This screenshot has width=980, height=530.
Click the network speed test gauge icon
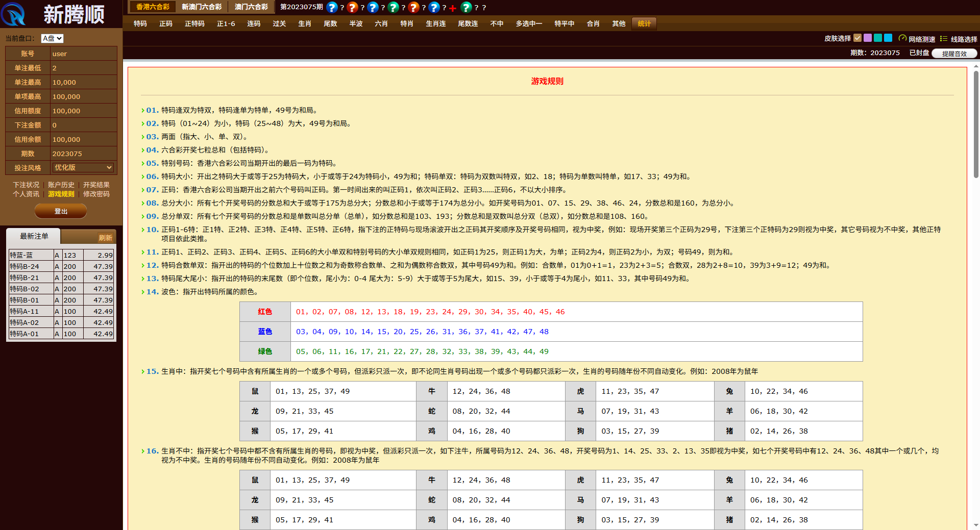[x=902, y=38]
